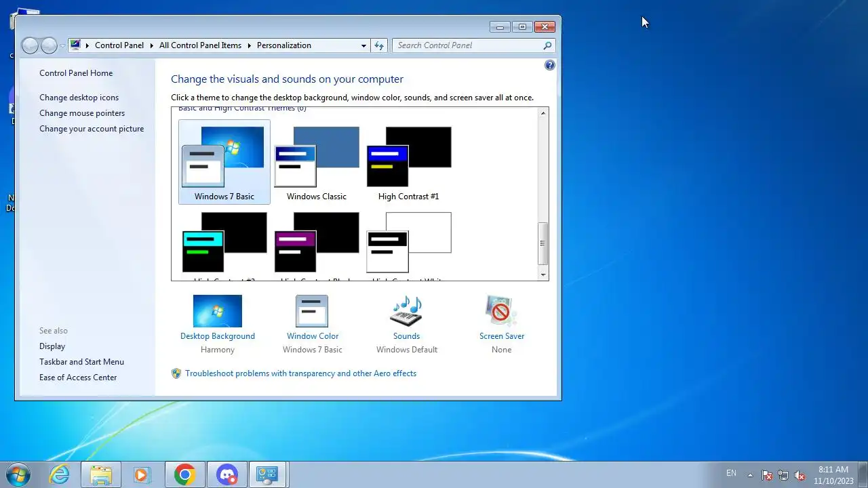Image resolution: width=868 pixels, height=488 pixels.
Task: Open Discord from taskbar
Action: coord(226,474)
